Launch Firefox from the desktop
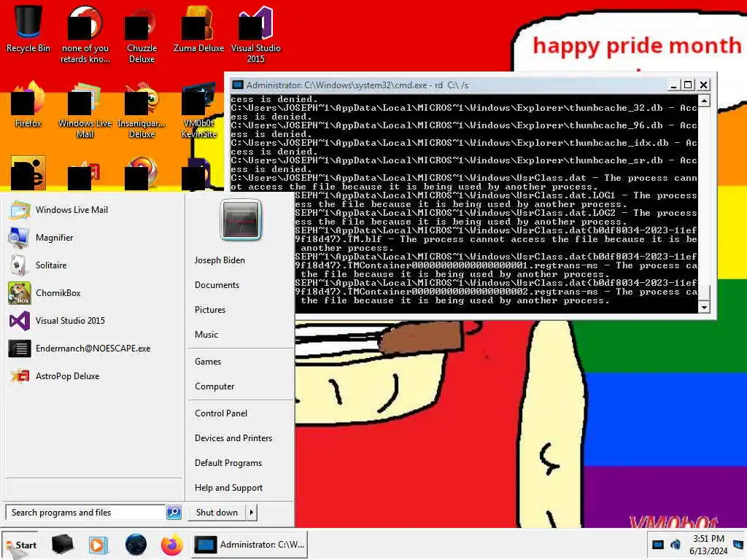The image size is (747, 560). (28, 104)
